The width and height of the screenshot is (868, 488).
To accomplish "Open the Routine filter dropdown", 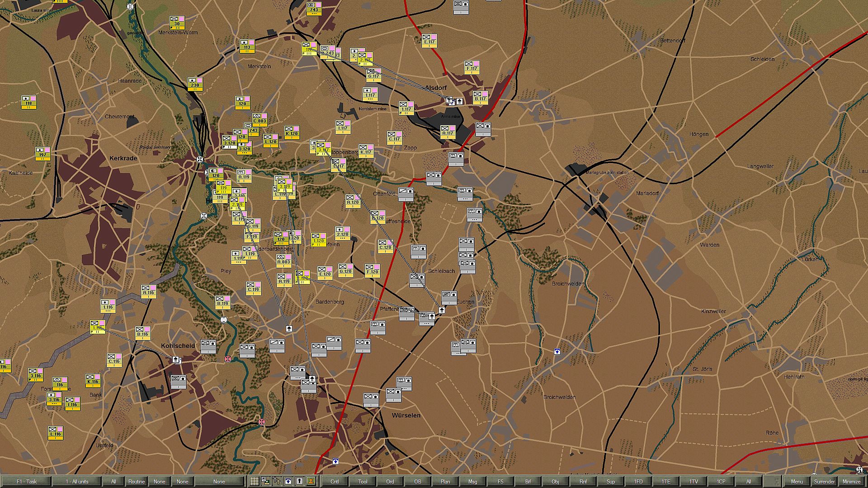I will [x=136, y=482].
